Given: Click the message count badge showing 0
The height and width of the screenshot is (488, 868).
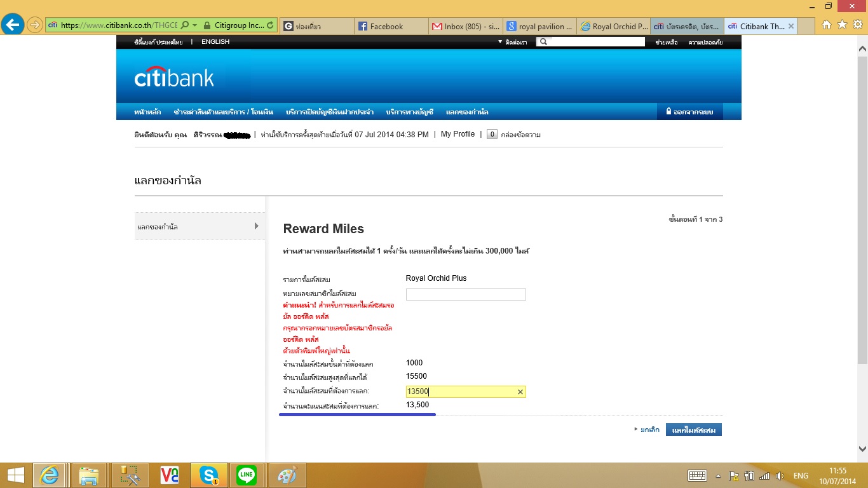Looking at the screenshot, I should pos(492,135).
